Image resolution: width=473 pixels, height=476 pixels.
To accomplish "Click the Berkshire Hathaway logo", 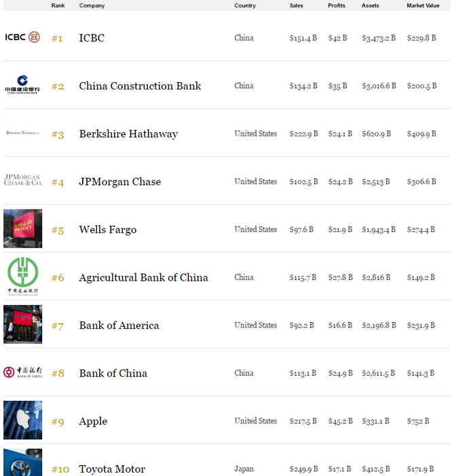I will click(x=22, y=133).
